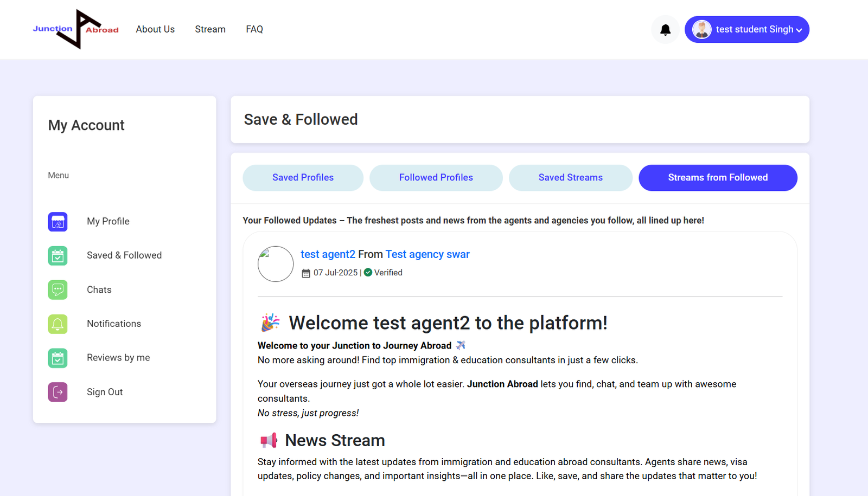Click the My Profile sidebar icon
This screenshot has width=868, height=496.
pos(58,222)
